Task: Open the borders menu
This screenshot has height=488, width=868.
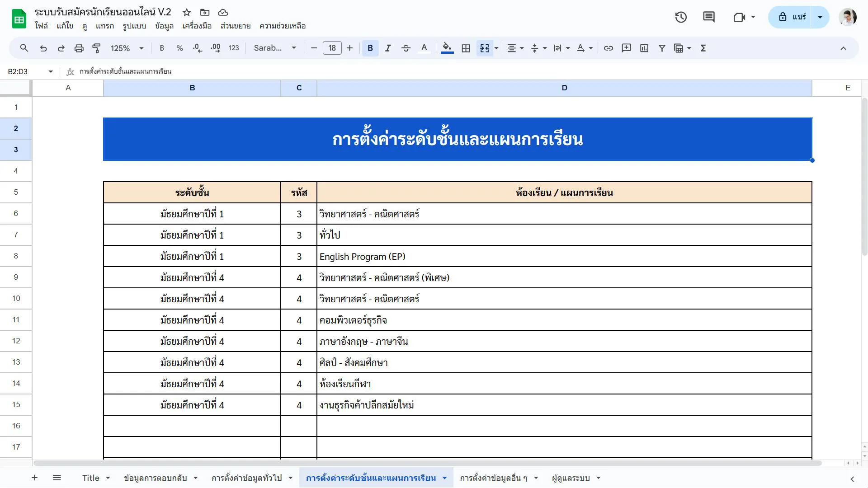Action: pyautogui.click(x=466, y=48)
